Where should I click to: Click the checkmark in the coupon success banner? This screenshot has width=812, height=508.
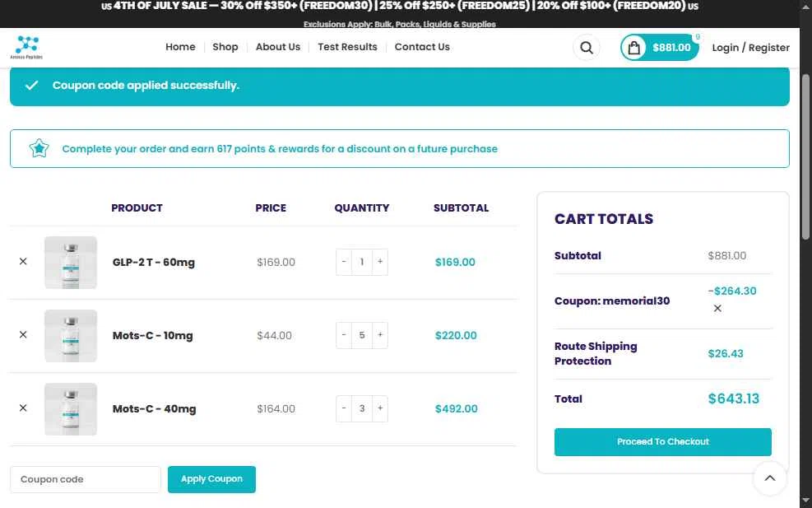[x=31, y=85]
